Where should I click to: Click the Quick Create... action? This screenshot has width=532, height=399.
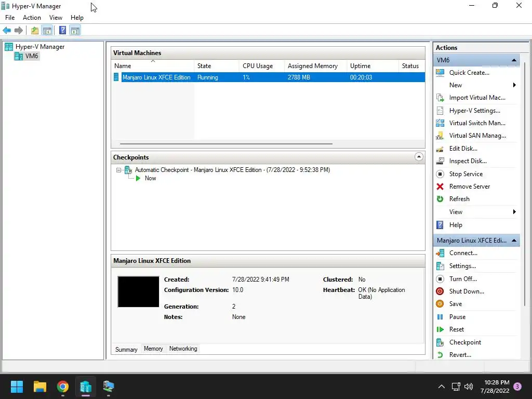(469, 73)
